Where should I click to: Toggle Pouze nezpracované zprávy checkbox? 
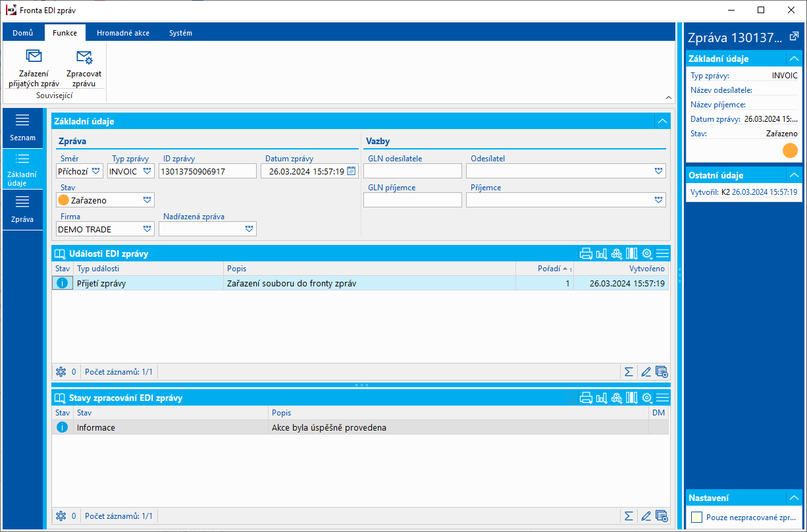click(696, 518)
